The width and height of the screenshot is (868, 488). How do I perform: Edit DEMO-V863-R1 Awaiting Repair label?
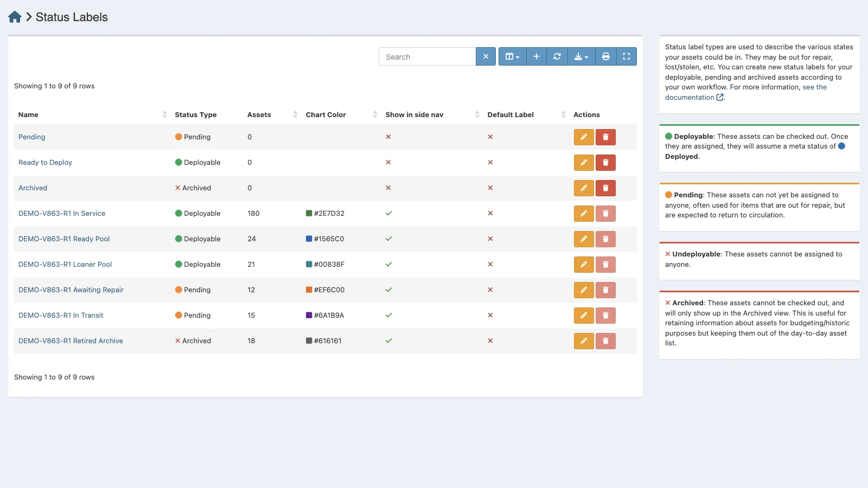[x=584, y=290]
